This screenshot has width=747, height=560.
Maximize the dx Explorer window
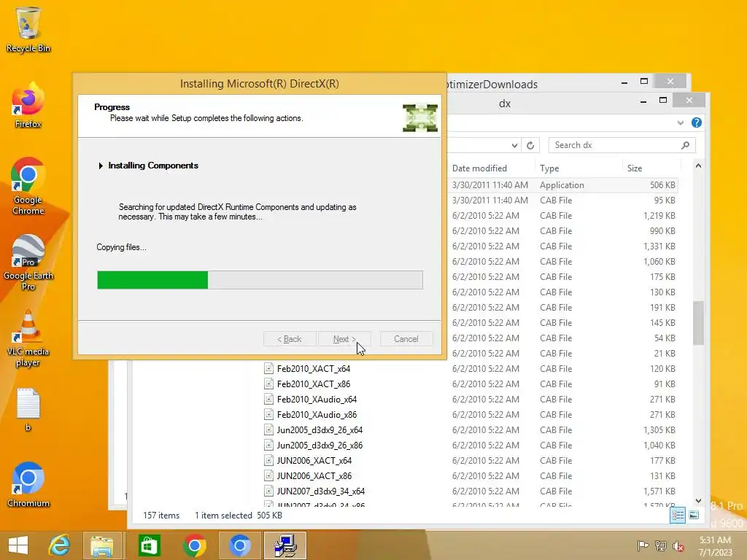coord(662,100)
